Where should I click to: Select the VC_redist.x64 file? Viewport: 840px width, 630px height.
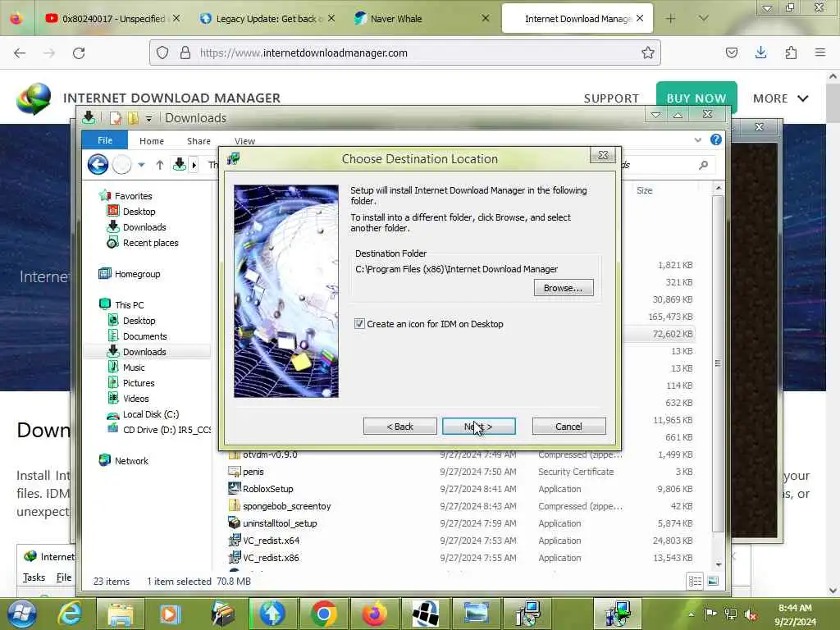pyautogui.click(x=271, y=540)
